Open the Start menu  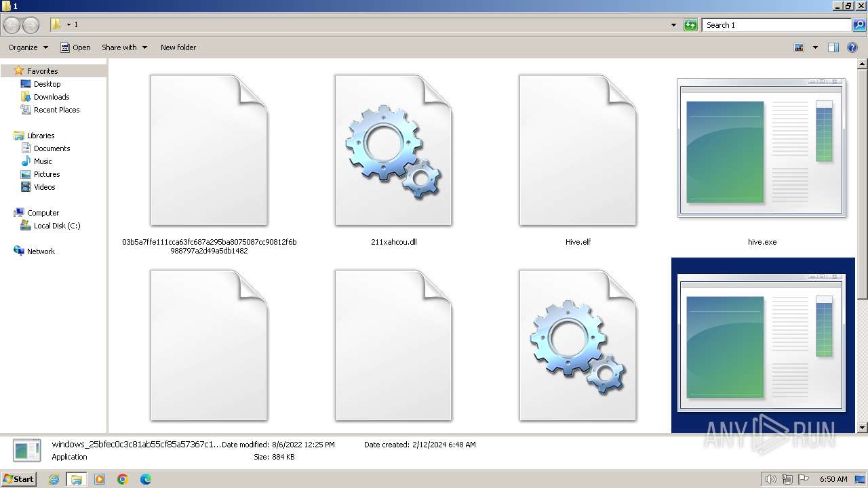[19, 479]
